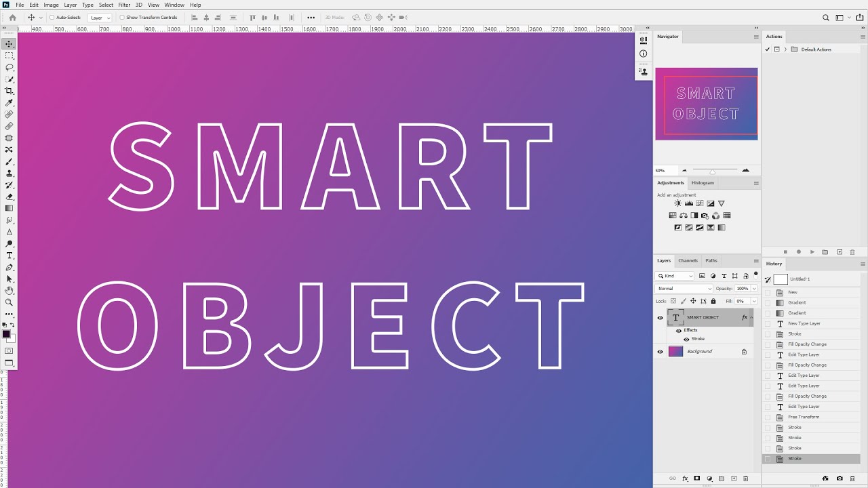Add a Photo Filter adjustment

coord(705,216)
